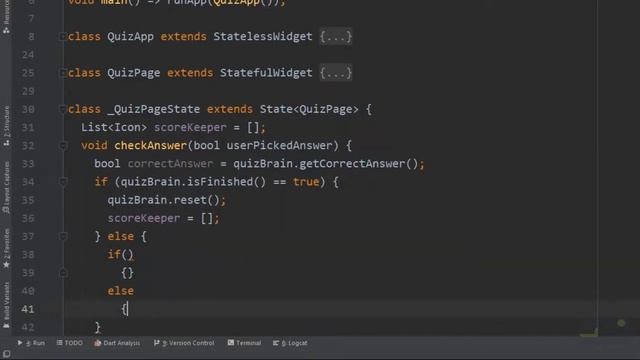
Task: Click on the checkAnswer method name
Action: pyautogui.click(x=150, y=146)
